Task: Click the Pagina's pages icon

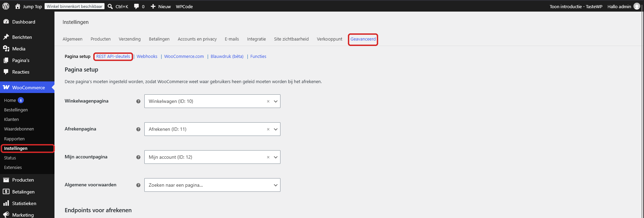Action: click(6, 60)
